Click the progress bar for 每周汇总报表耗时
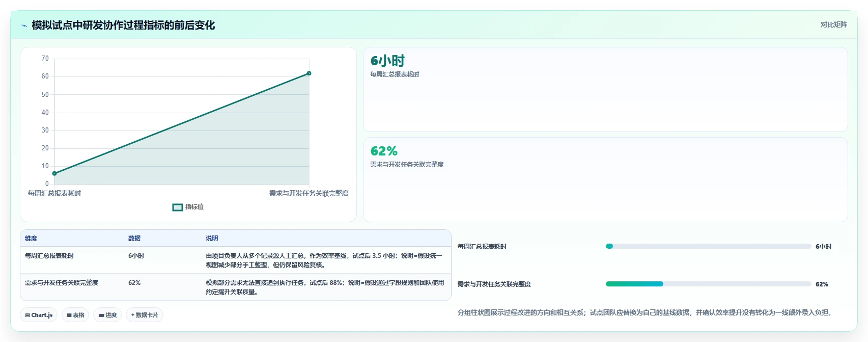 pyautogui.click(x=708, y=246)
